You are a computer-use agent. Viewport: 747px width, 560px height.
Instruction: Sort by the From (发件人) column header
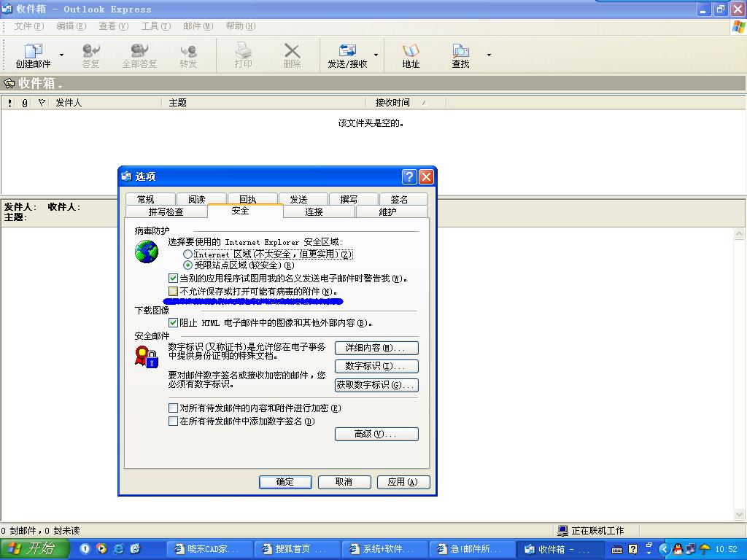tap(105, 102)
